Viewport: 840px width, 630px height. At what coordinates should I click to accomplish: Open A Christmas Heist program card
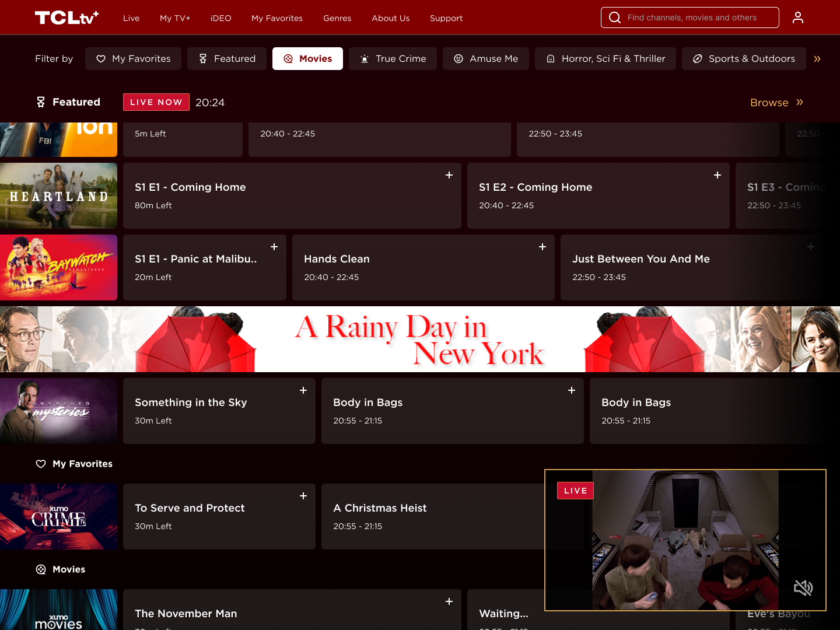point(433,516)
